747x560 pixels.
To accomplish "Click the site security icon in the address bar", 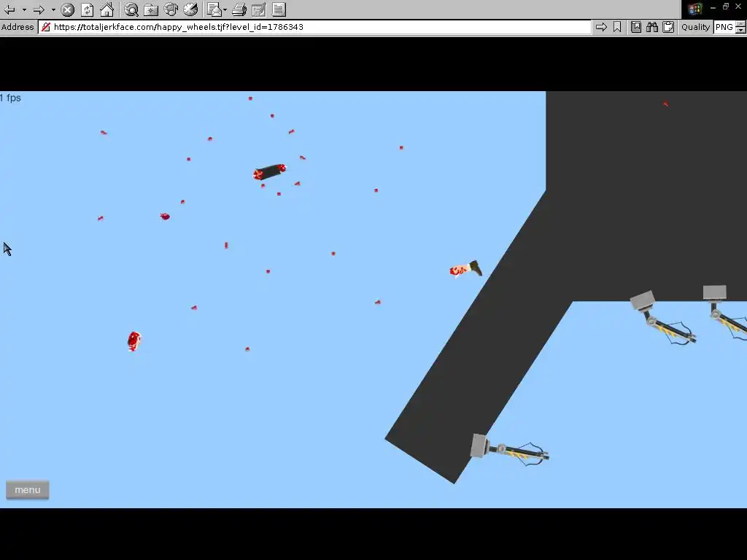I will tap(46, 27).
